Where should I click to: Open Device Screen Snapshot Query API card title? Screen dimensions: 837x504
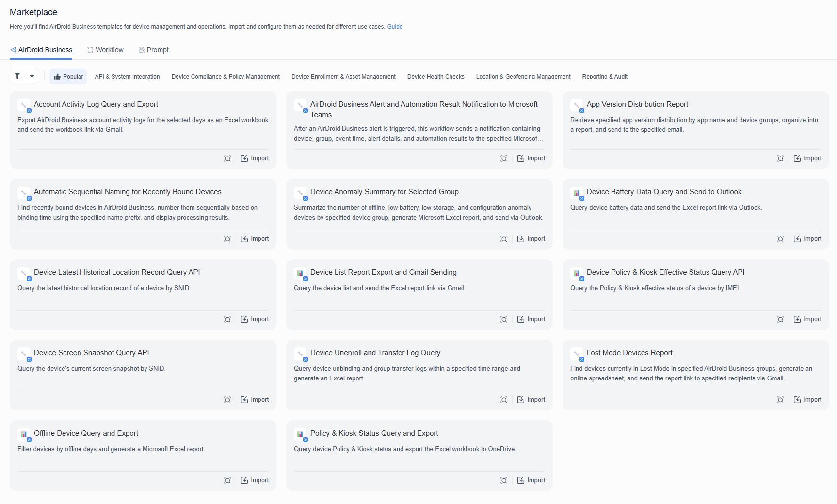(x=92, y=353)
